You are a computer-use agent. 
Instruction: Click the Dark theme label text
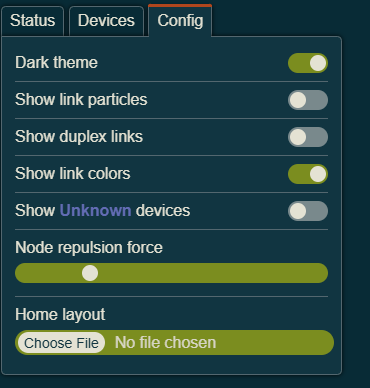56,63
